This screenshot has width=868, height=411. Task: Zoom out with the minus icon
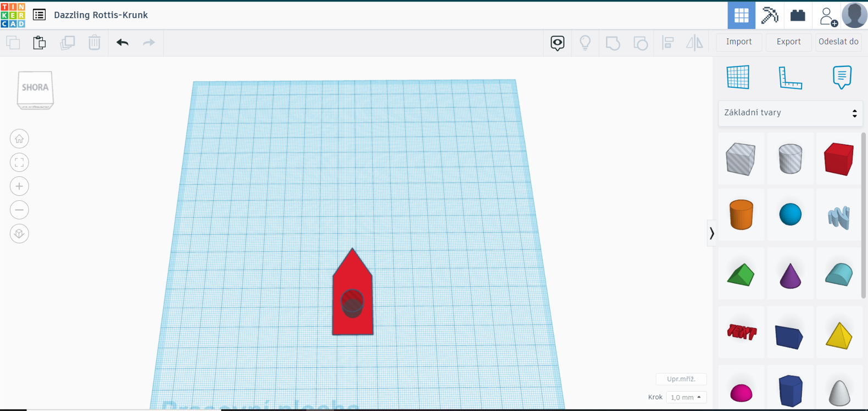(x=19, y=210)
